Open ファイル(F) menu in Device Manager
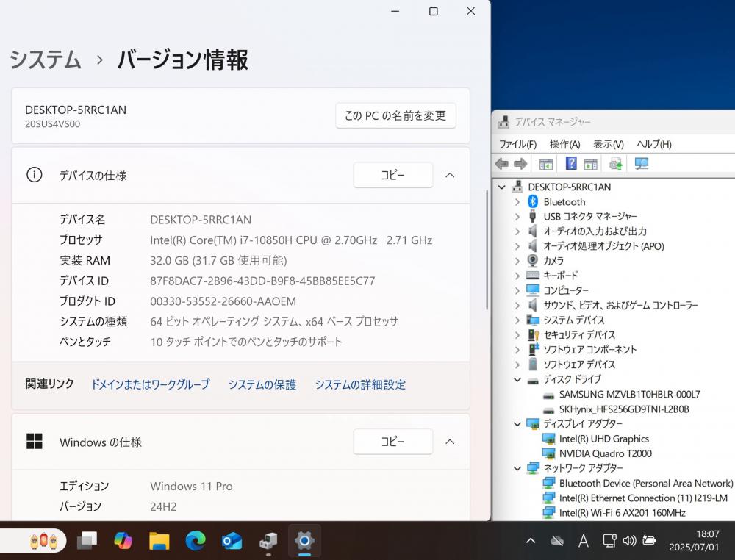 pos(517,144)
